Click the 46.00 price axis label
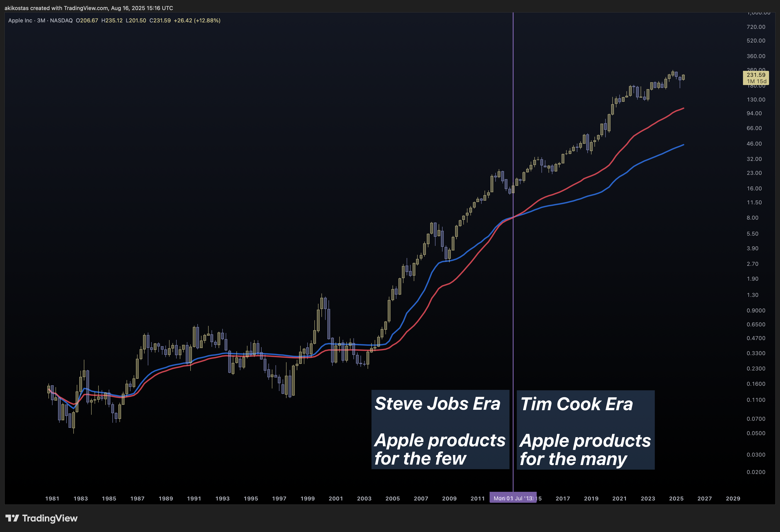 [x=754, y=144]
